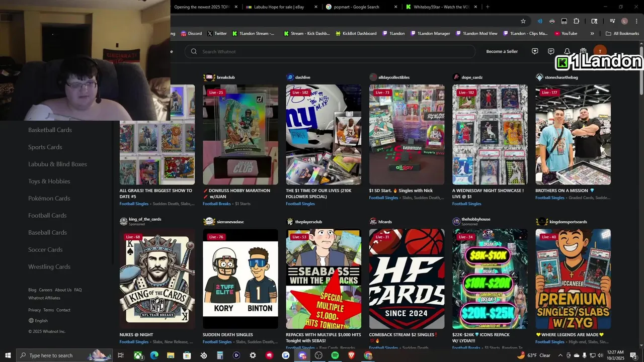Switch to the Labubu eBay tab
Screen dimensions: 644x362
(281, 7)
